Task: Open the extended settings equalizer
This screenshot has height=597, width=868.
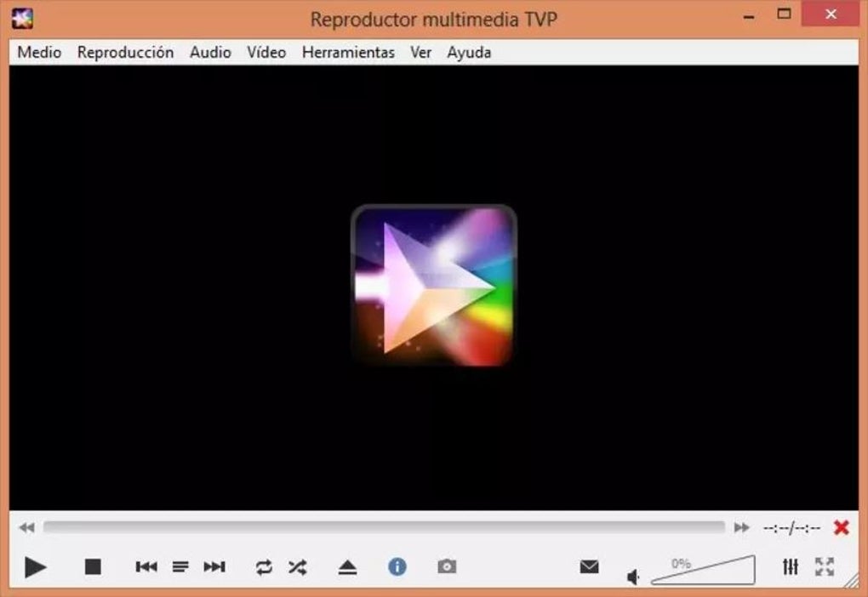Action: (791, 565)
